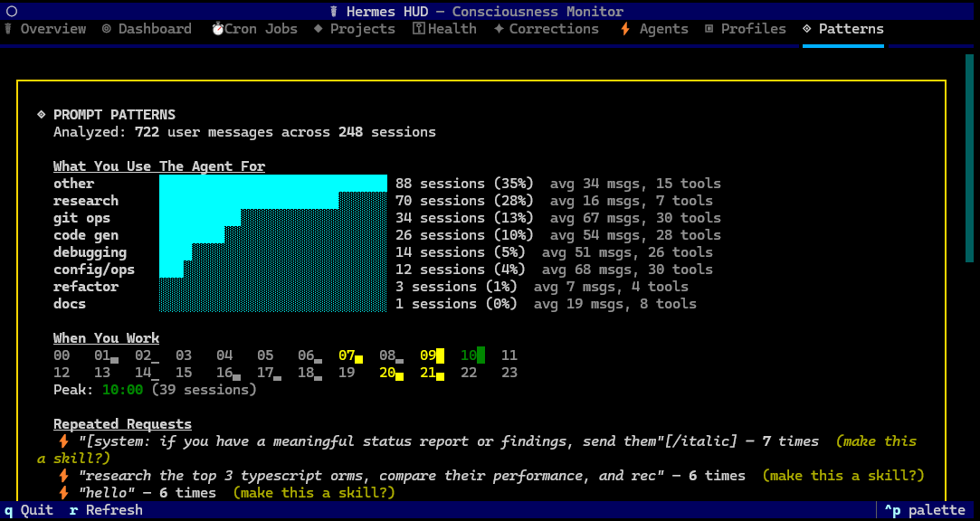
Task: Click "make this a skill?" after "hello"
Action: click(x=314, y=493)
